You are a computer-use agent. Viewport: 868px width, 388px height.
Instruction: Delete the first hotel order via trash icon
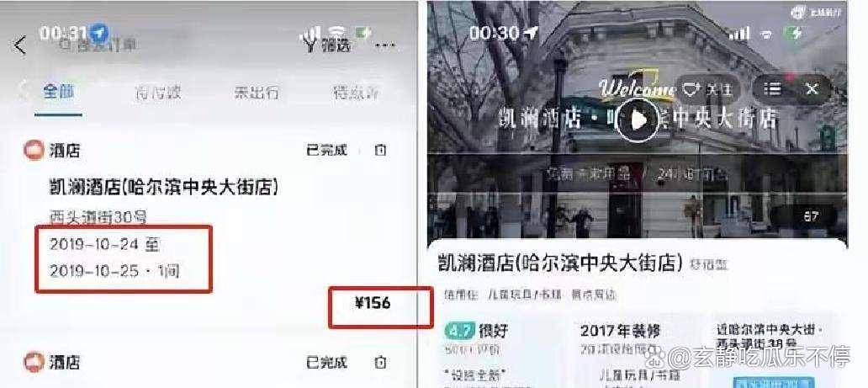(380, 150)
